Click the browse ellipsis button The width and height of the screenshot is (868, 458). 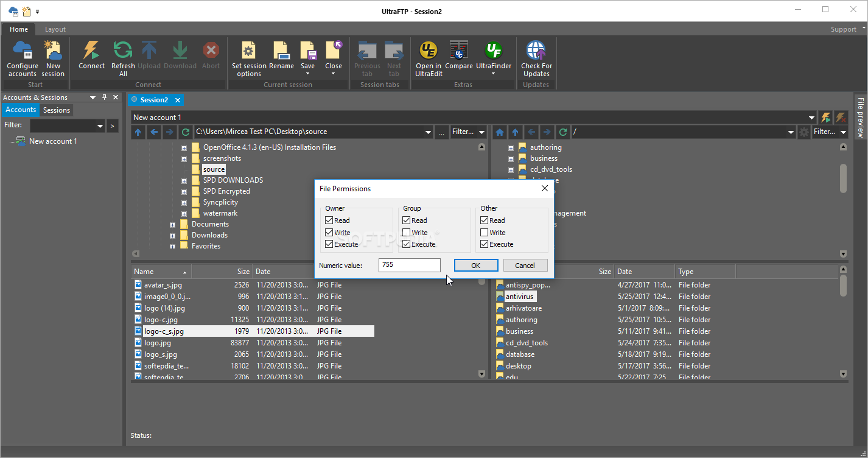tap(443, 132)
